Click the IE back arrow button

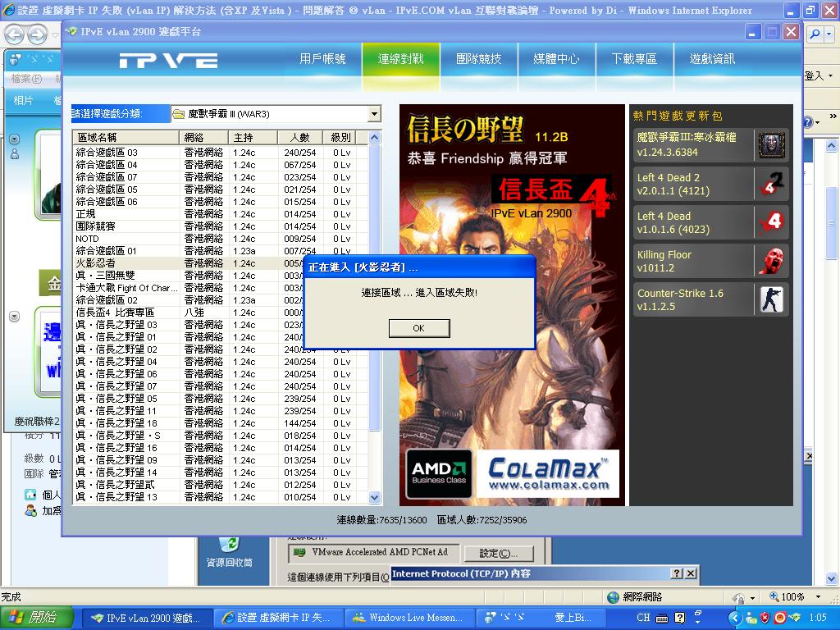(16, 35)
